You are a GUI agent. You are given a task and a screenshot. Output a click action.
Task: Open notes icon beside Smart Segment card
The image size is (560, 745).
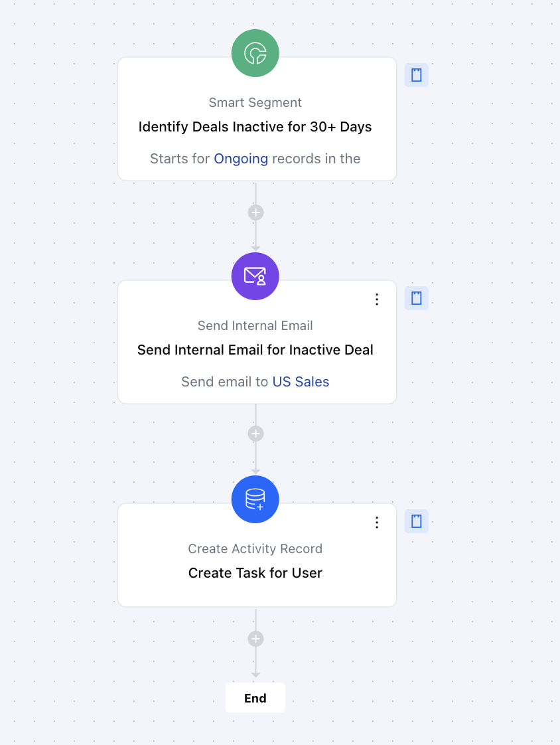click(417, 75)
